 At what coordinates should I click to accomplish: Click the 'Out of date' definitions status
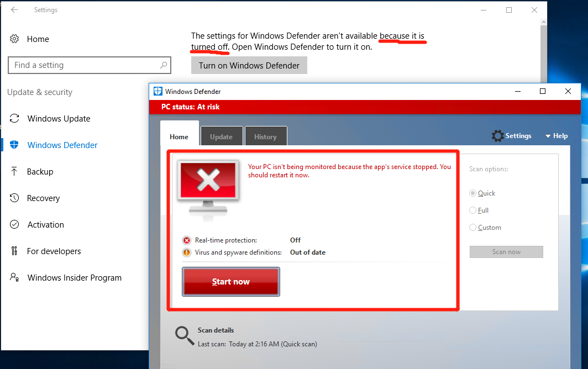307,252
